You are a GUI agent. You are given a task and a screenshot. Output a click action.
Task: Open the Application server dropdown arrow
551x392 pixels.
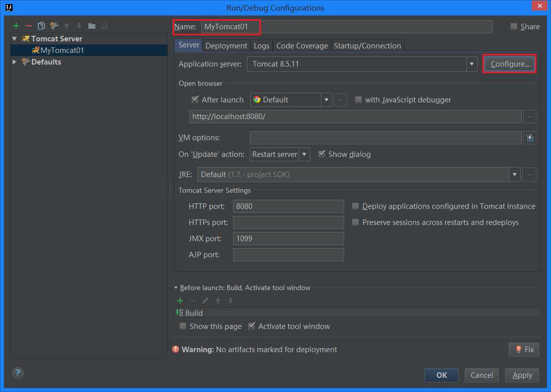point(472,64)
